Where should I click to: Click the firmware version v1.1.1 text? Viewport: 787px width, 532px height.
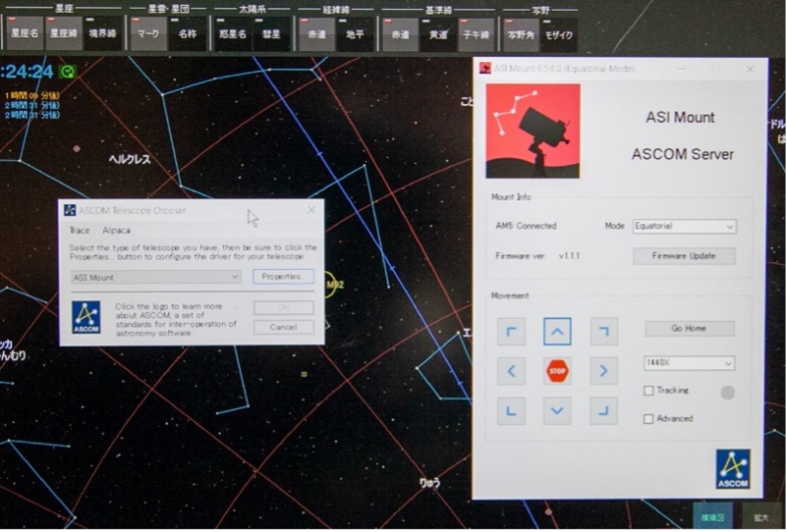click(569, 256)
